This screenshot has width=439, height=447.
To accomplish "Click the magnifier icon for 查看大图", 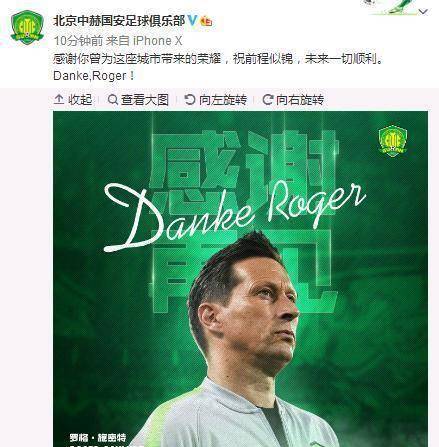I will [113, 99].
